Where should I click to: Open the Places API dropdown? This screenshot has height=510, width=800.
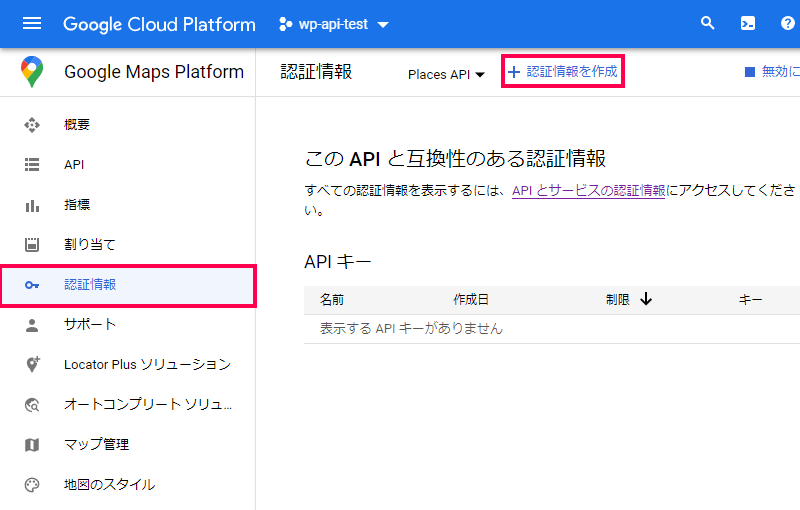(446, 74)
